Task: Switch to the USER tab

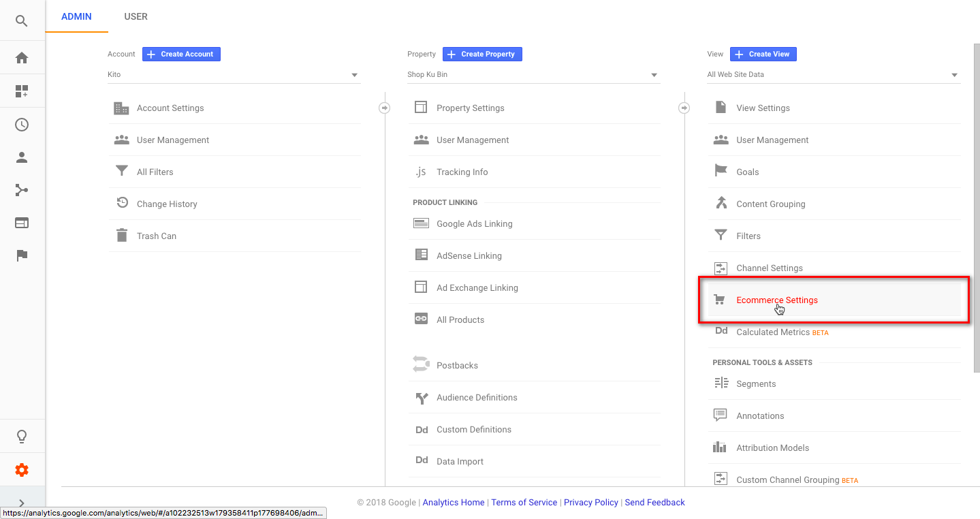Action: [136, 16]
